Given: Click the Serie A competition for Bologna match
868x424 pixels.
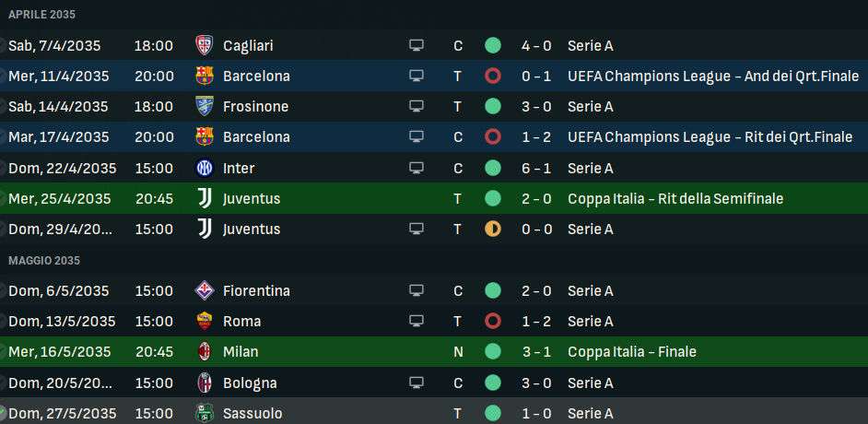Looking at the screenshot, I should pyautogui.click(x=590, y=383).
